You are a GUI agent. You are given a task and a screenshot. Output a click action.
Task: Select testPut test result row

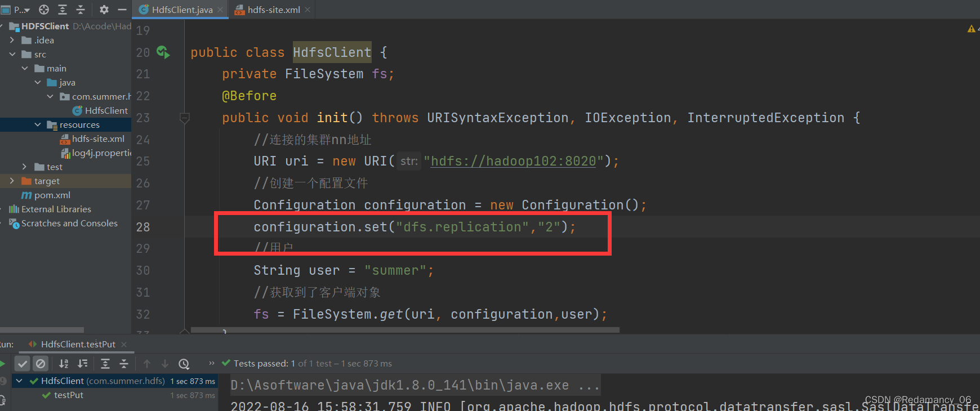pyautogui.click(x=115, y=395)
